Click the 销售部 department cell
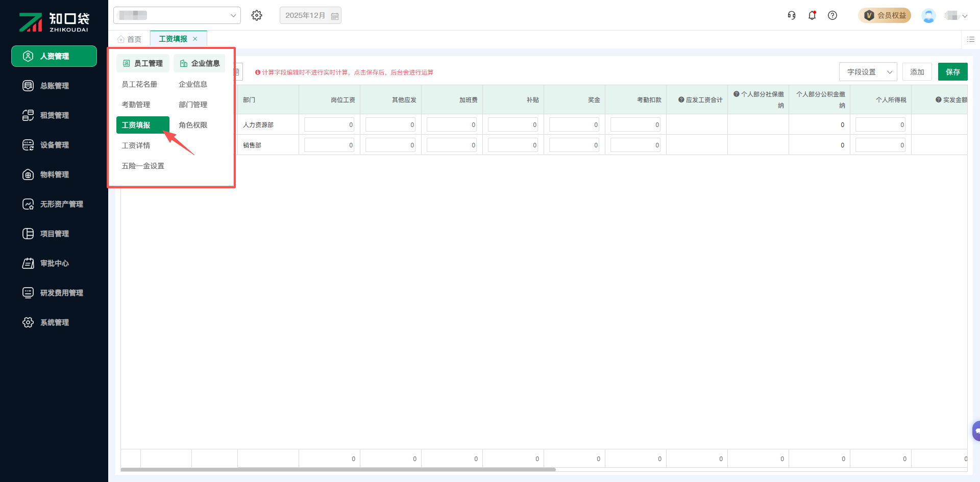This screenshot has width=980, height=482. tap(268, 145)
